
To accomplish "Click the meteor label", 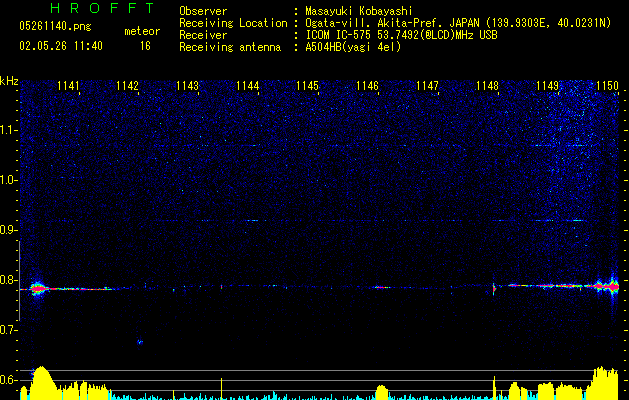I will 142,31.
